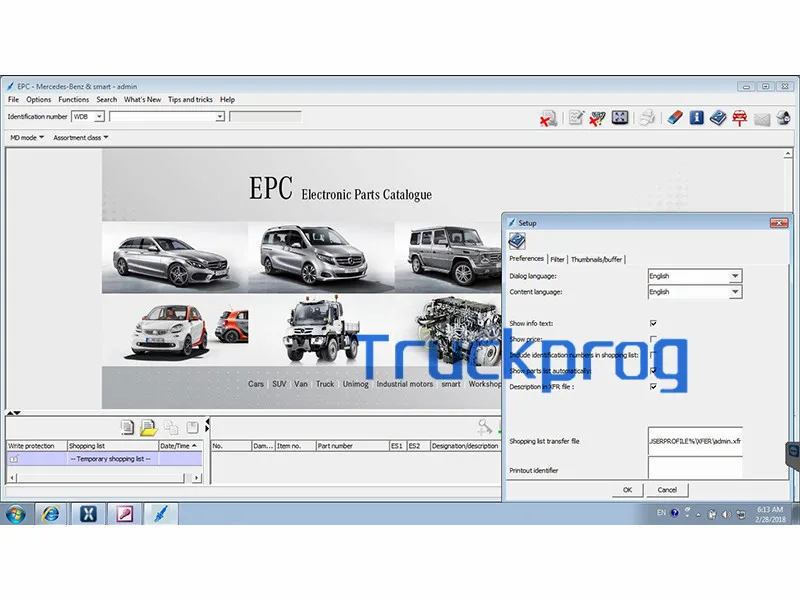Viewport: 800px width, 600px height.
Task: Click the delete document icon with red X
Action: (x=548, y=118)
